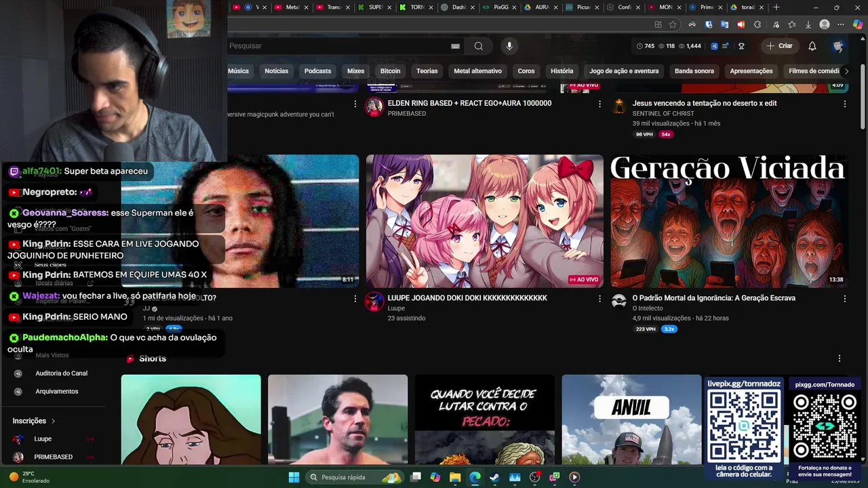Open the Doki Doki live stream thumbnail
Image resolution: width=868 pixels, height=488 pixels.
[x=484, y=221]
